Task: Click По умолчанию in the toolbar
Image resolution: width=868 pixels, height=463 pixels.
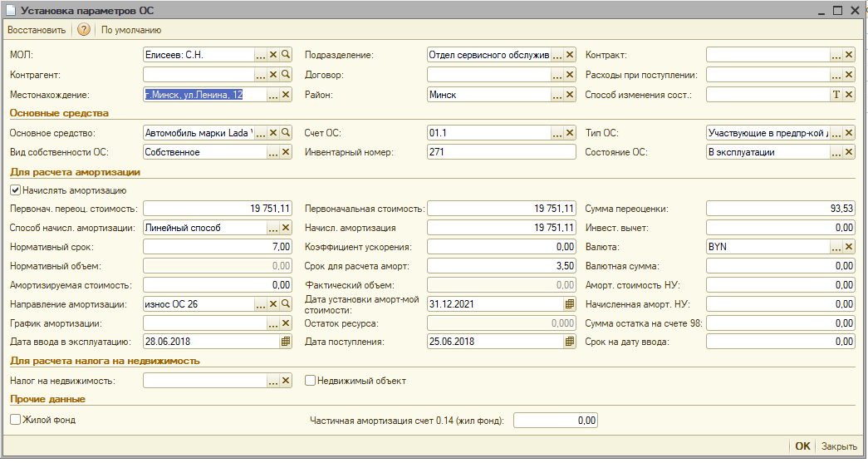Action: [x=131, y=30]
